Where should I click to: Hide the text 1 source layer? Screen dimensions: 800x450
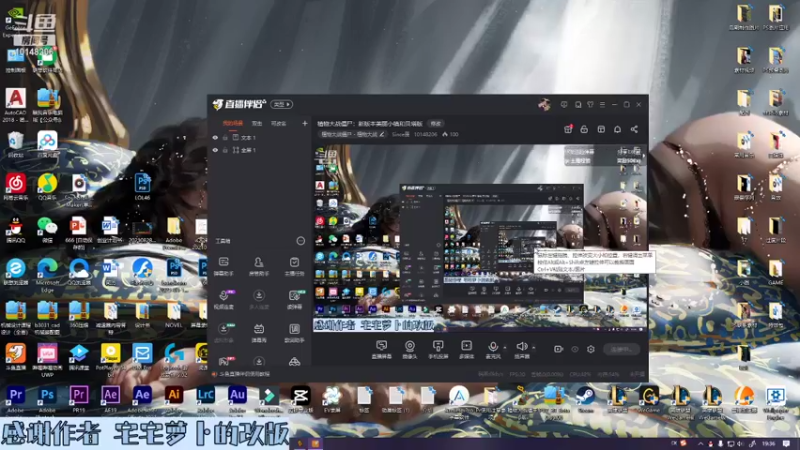[x=215, y=138]
